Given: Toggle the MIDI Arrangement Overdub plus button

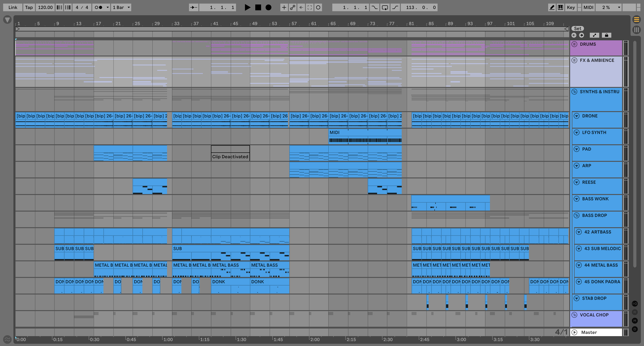Looking at the screenshot, I should point(284,7).
